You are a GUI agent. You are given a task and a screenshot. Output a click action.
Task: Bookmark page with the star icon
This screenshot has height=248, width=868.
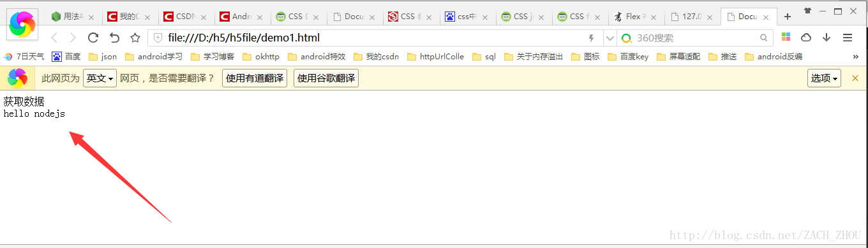tap(135, 38)
